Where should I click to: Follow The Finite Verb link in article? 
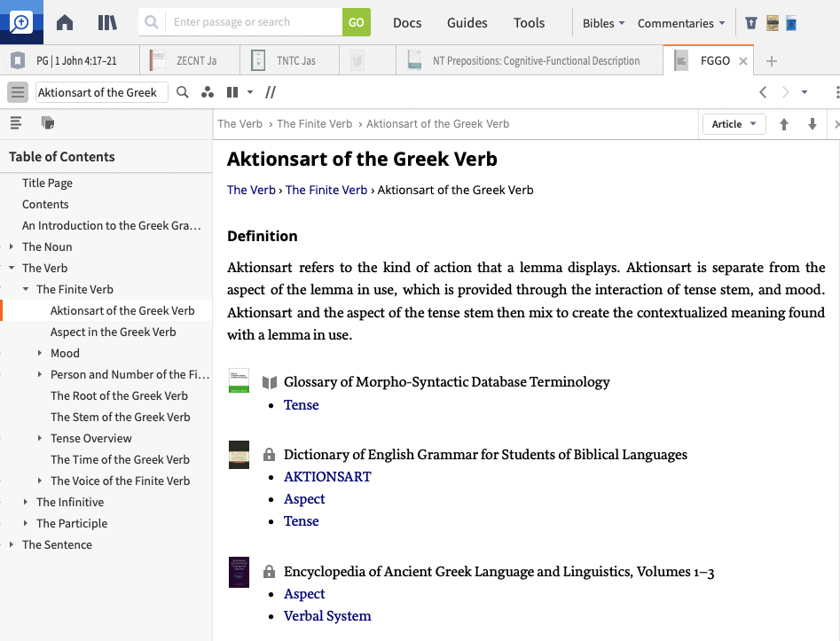tap(326, 190)
